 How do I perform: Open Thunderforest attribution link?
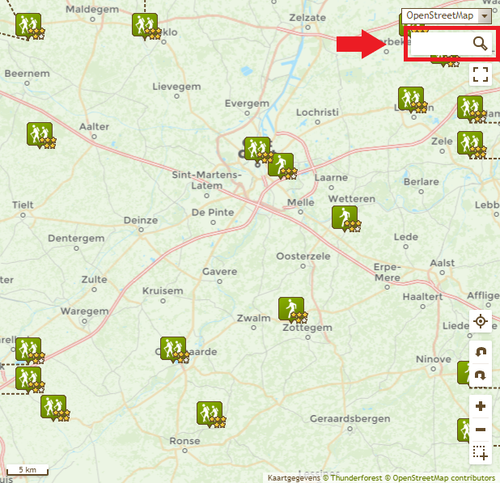pyautogui.click(x=356, y=478)
